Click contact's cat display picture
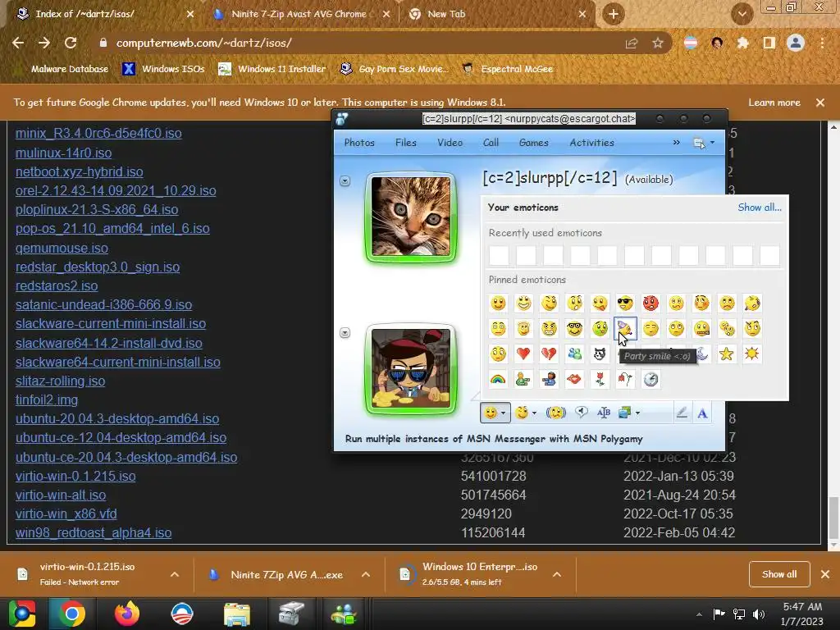 pyautogui.click(x=411, y=217)
